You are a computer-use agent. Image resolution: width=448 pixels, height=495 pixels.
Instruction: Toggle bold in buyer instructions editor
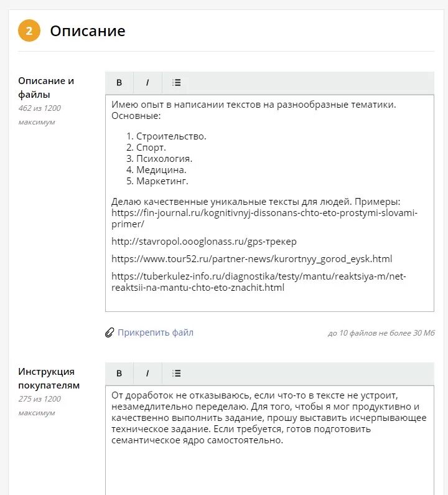pyautogui.click(x=119, y=374)
